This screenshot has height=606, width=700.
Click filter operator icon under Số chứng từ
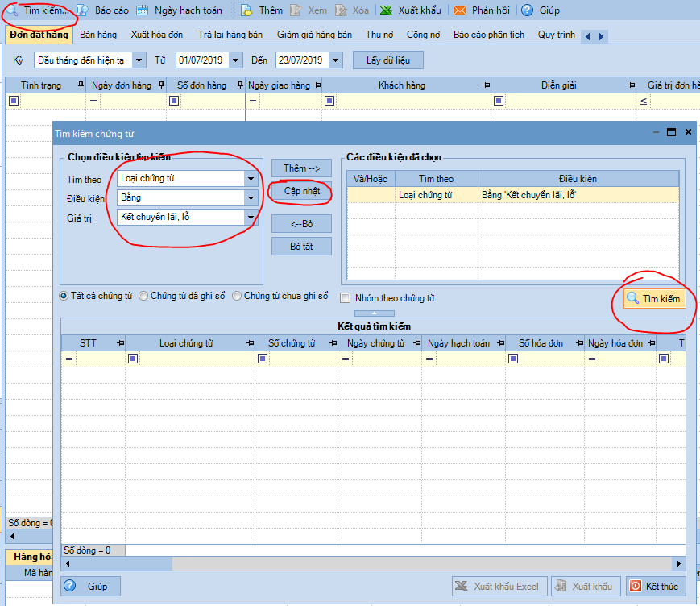coord(263,359)
